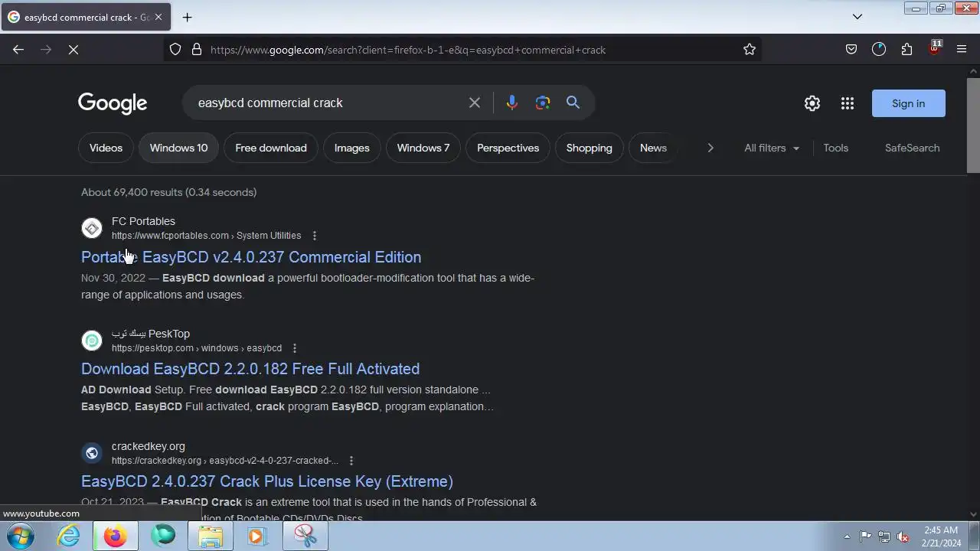
Task: Open Portable EasyBCD v2.4.0.237 Commercial Edition result
Action: 251,257
